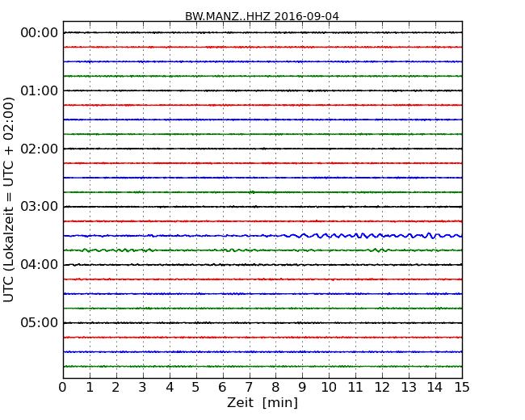This screenshot has height=420, width=525.
Task: Click x-axis tick label 13
Action: point(409,388)
